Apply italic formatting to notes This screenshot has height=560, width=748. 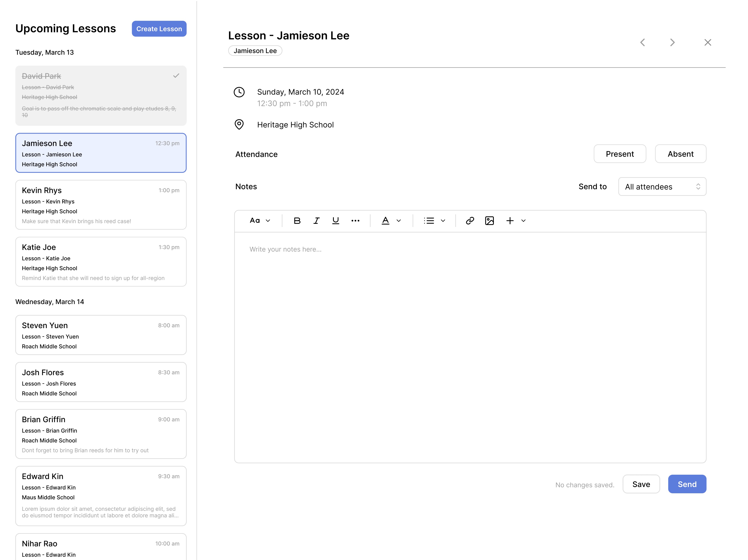point(316,221)
